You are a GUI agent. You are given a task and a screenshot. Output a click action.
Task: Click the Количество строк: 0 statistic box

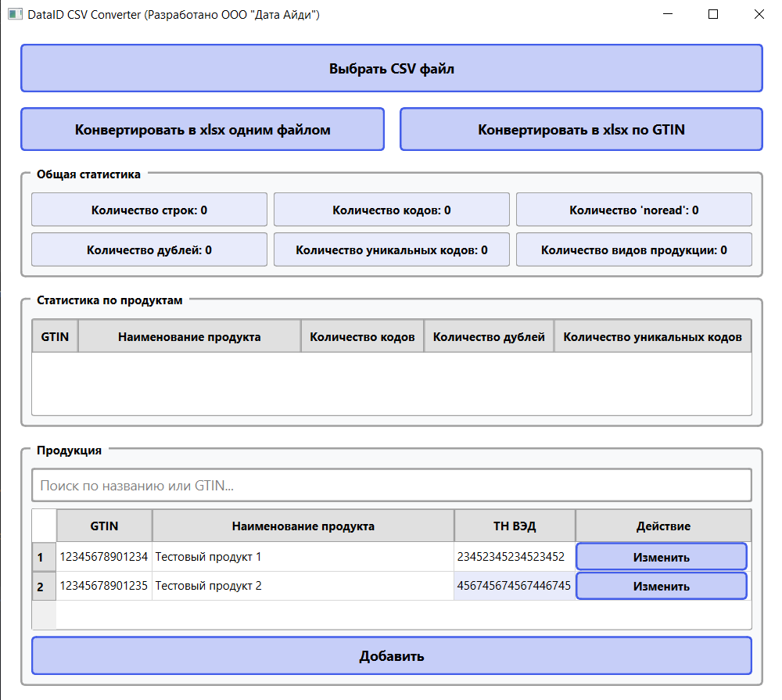click(x=149, y=209)
